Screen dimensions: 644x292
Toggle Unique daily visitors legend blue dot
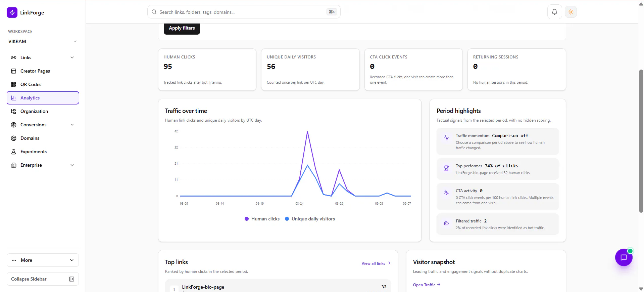pyautogui.click(x=287, y=219)
